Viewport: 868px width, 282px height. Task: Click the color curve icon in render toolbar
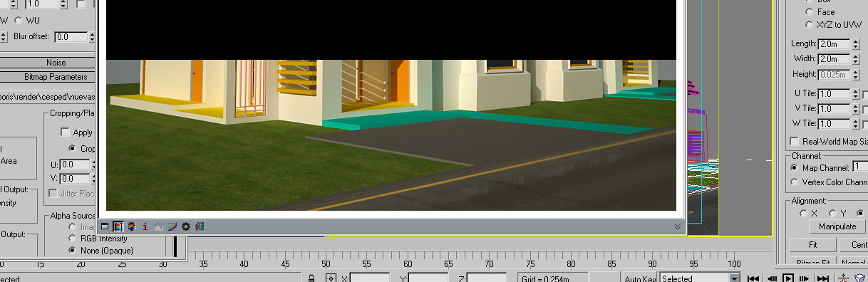[x=172, y=226]
